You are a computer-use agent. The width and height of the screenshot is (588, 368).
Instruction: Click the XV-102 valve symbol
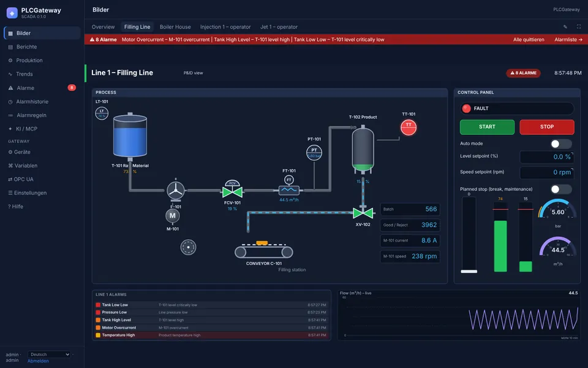click(363, 213)
